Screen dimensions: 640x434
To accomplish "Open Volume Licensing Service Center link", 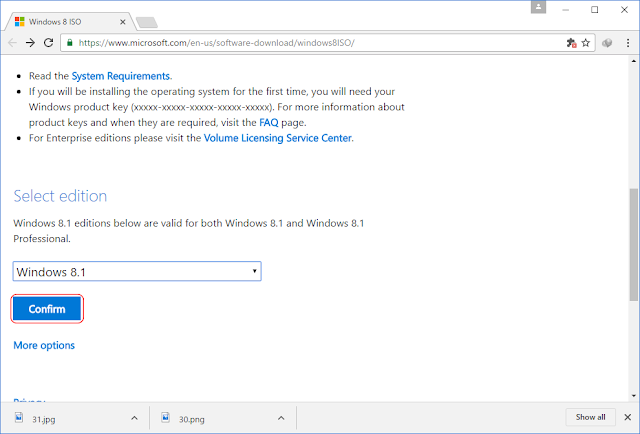I will (278, 138).
